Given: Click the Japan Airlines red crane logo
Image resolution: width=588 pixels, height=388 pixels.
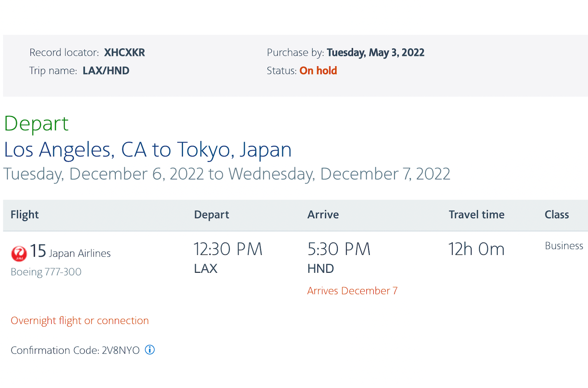Looking at the screenshot, I should (x=19, y=253).
